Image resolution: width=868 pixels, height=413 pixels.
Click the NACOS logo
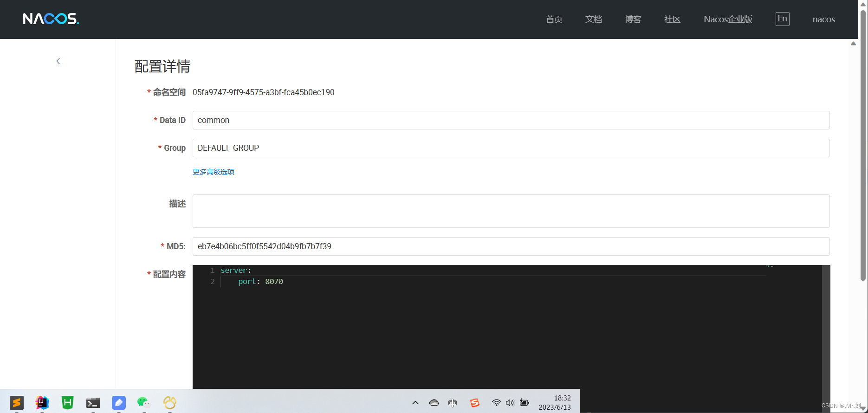pos(51,19)
